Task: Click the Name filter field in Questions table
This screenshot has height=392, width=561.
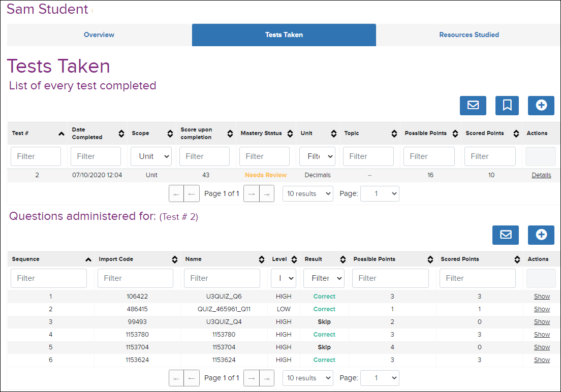Action: [x=222, y=278]
